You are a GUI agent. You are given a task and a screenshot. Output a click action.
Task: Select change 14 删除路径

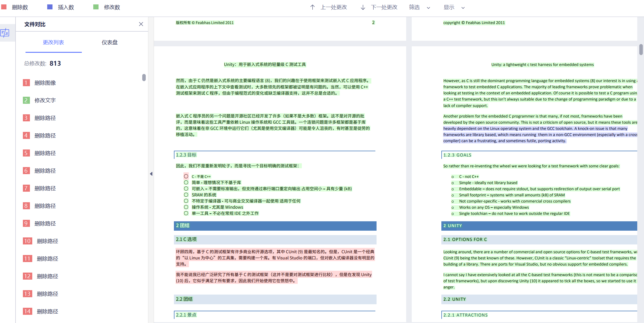click(41, 311)
